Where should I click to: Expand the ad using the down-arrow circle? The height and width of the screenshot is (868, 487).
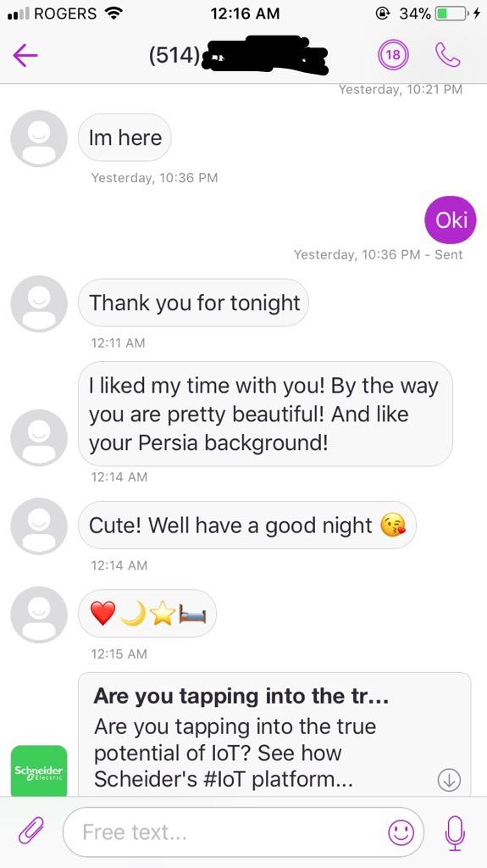tap(449, 780)
